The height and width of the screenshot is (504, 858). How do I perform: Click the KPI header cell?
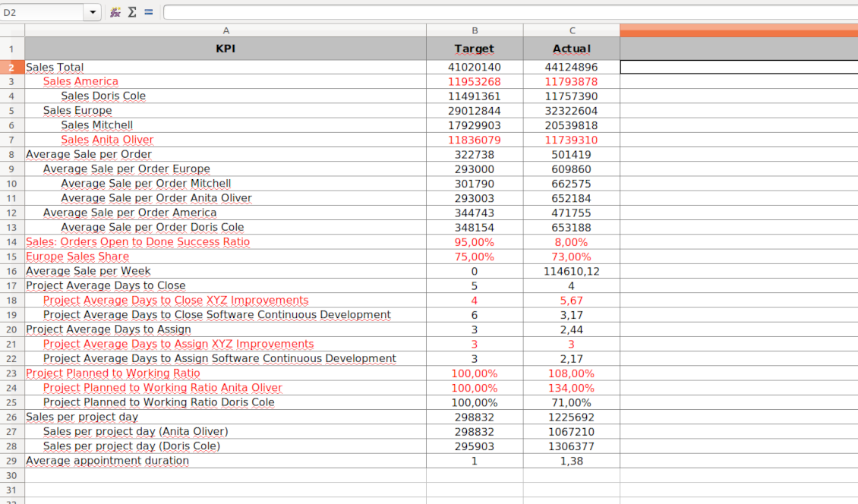pos(226,49)
